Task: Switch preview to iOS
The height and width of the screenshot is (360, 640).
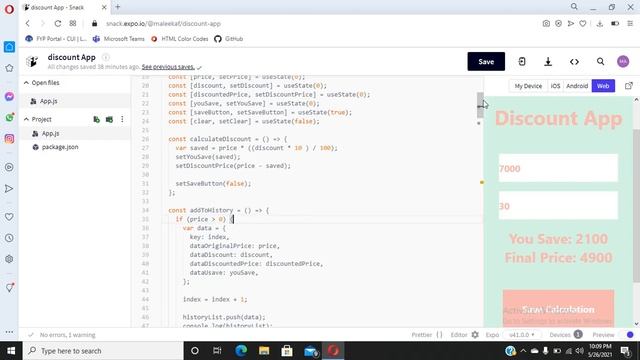Action: point(555,86)
